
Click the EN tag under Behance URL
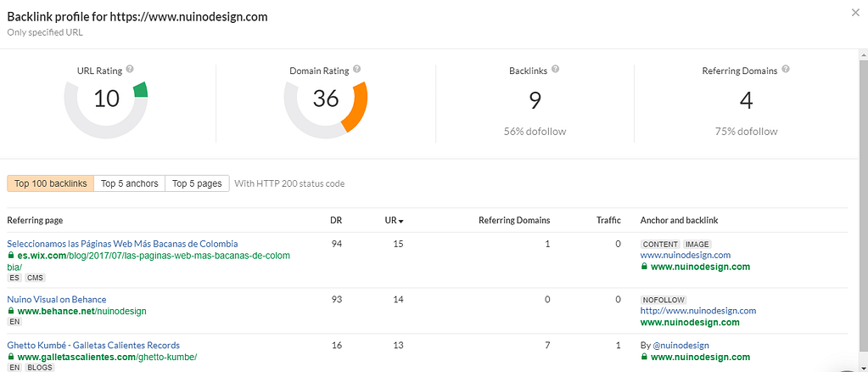(14, 322)
